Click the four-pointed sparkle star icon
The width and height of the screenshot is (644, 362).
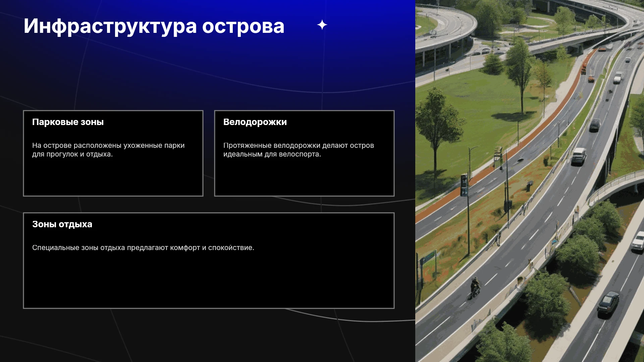click(322, 25)
